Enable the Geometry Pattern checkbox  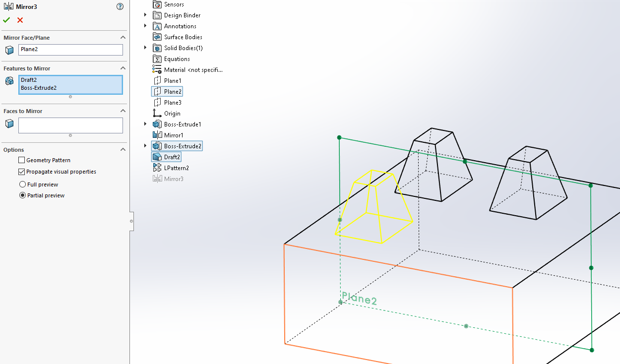pos(21,160)
